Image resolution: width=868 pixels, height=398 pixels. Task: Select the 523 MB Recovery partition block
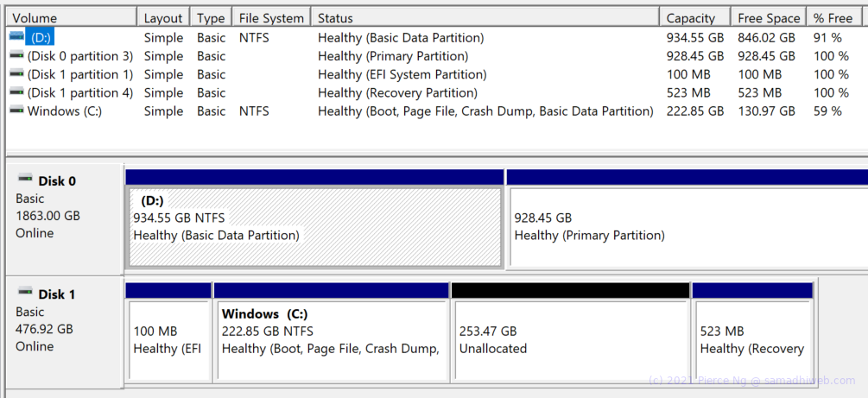(x=752, y=340)
